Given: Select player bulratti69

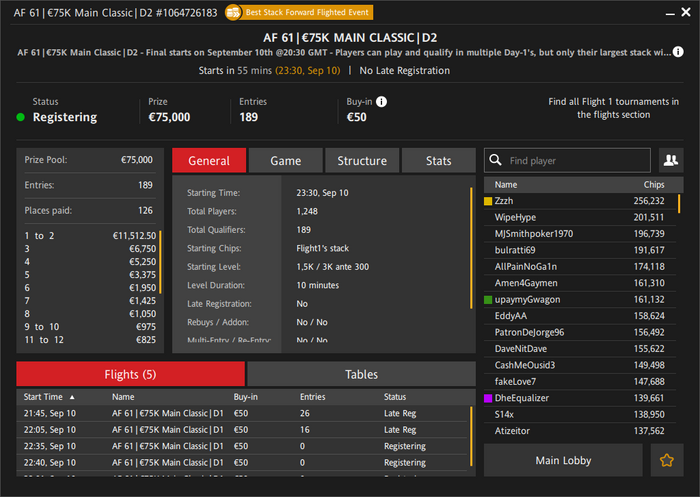Looking at the screenshot, I should (x=580, y=251).
